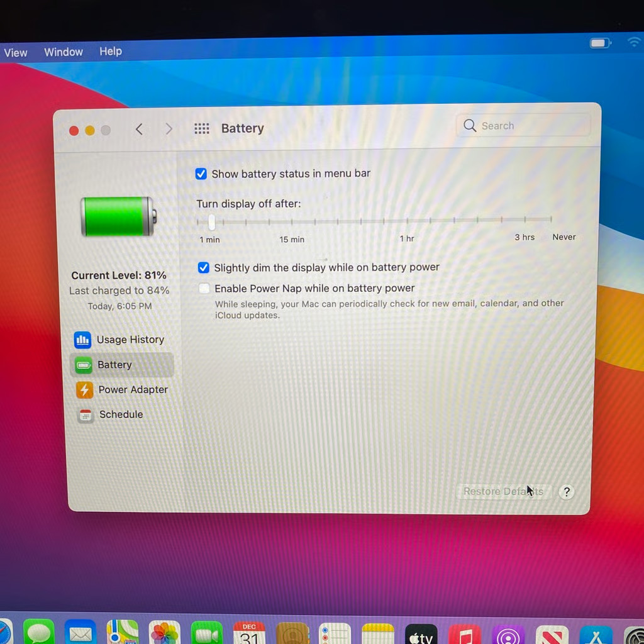Image resolution: width=644 pixels, height=644 pixels.
Task: Open Messages from the Dock
Action: click(x=39, y=631)
